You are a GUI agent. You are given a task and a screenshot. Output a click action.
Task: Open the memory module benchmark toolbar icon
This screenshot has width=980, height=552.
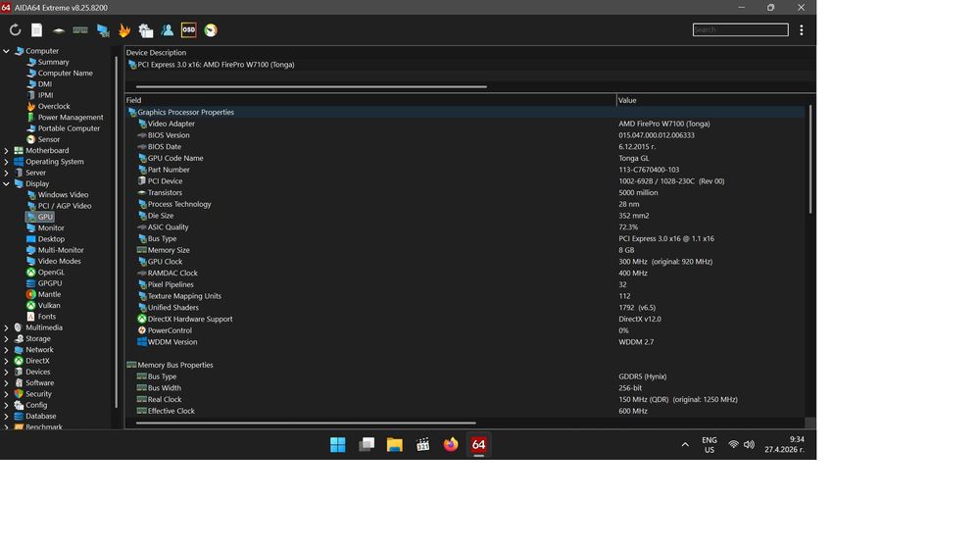(80, 30)
